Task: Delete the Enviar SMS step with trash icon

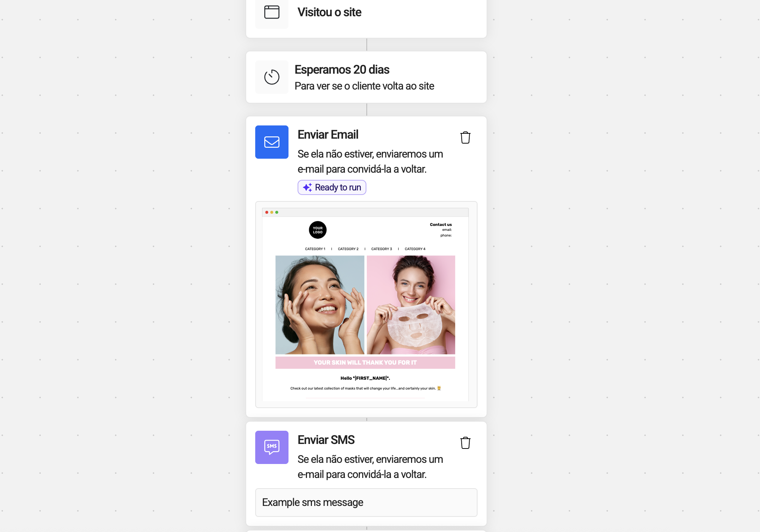Action: click(x=465, y=443)
